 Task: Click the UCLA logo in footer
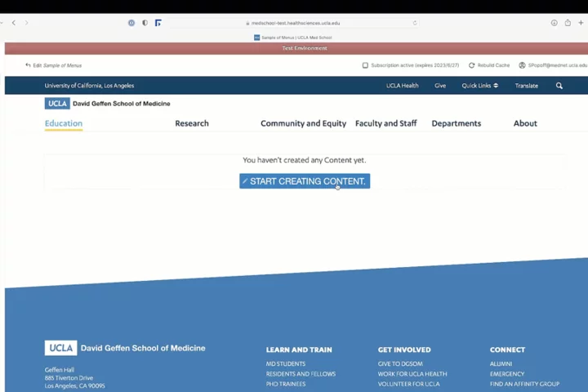click(60, 348)
